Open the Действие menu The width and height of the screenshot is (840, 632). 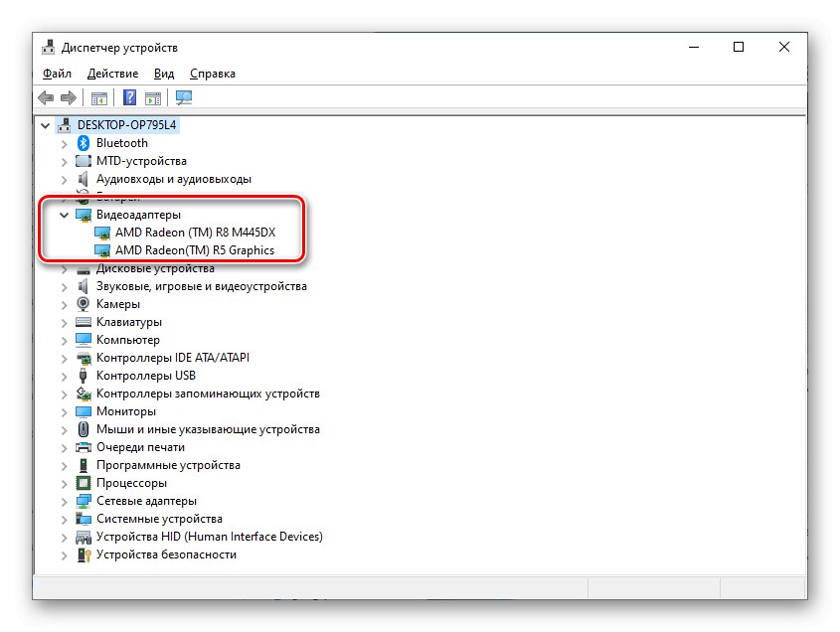(112, 74)
